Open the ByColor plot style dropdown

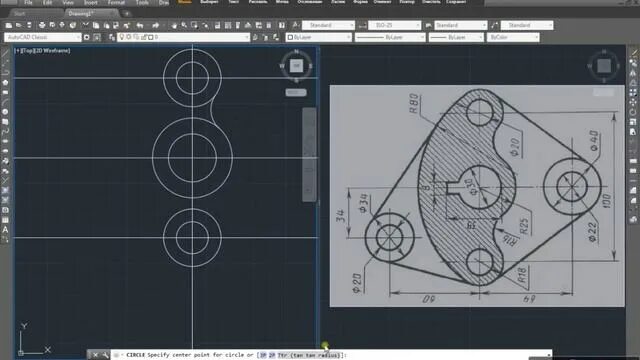click(x=513, y=37)
